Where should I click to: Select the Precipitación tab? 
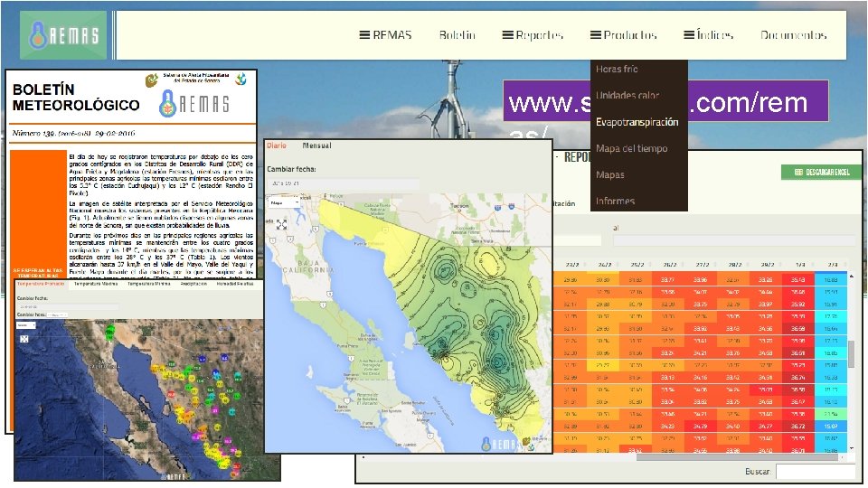tap(193, 284)
